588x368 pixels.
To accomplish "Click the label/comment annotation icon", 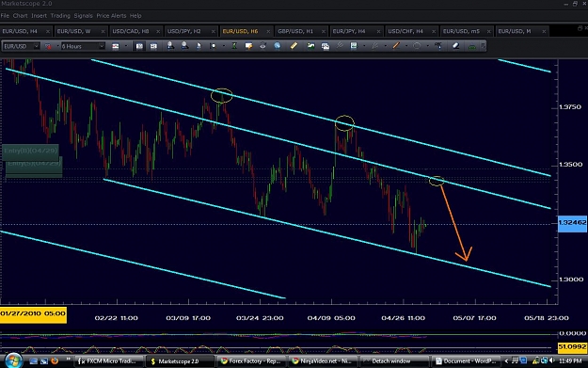I will [248, 46].
